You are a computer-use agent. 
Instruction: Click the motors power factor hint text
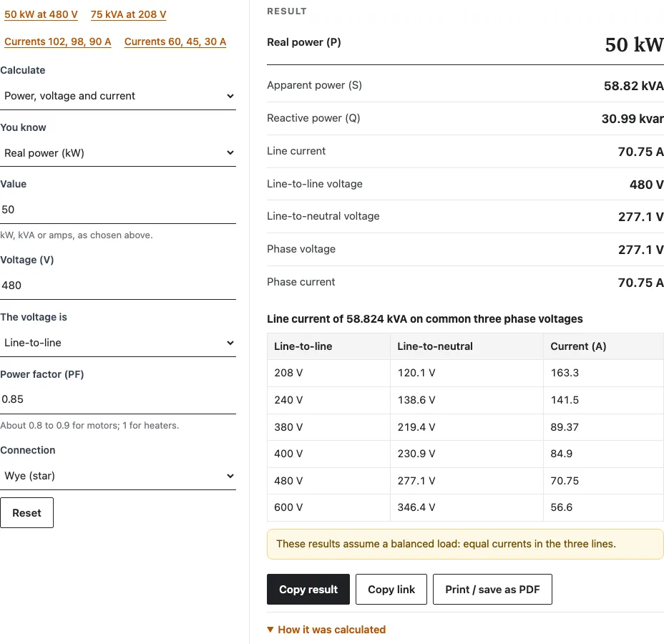coord(89,426)
